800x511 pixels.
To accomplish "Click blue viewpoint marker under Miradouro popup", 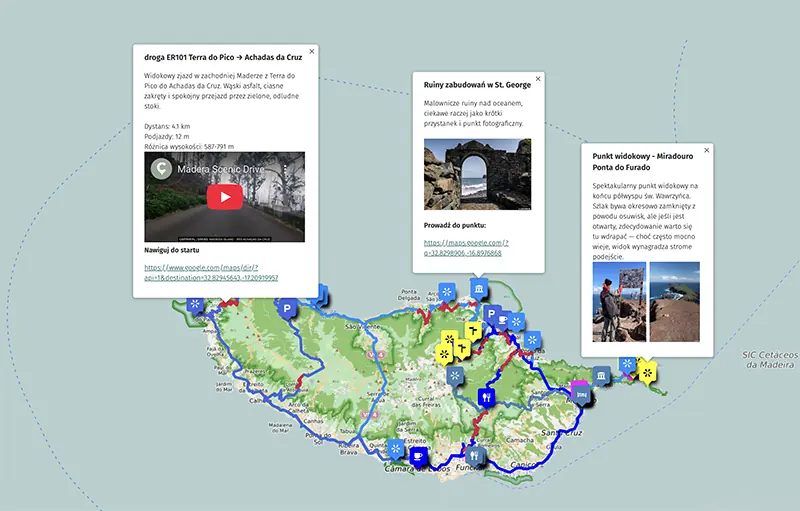I will coord(627,364).
